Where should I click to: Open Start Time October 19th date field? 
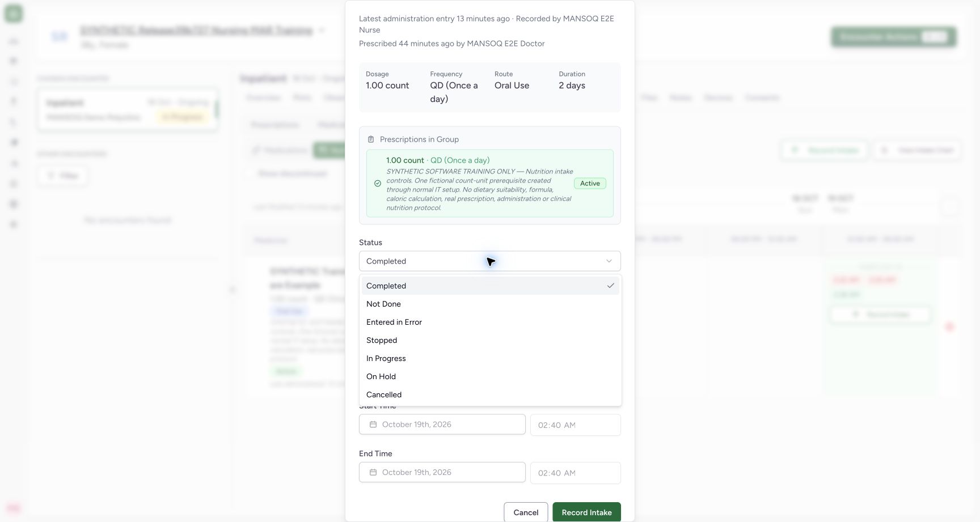(x=442, y=425)
